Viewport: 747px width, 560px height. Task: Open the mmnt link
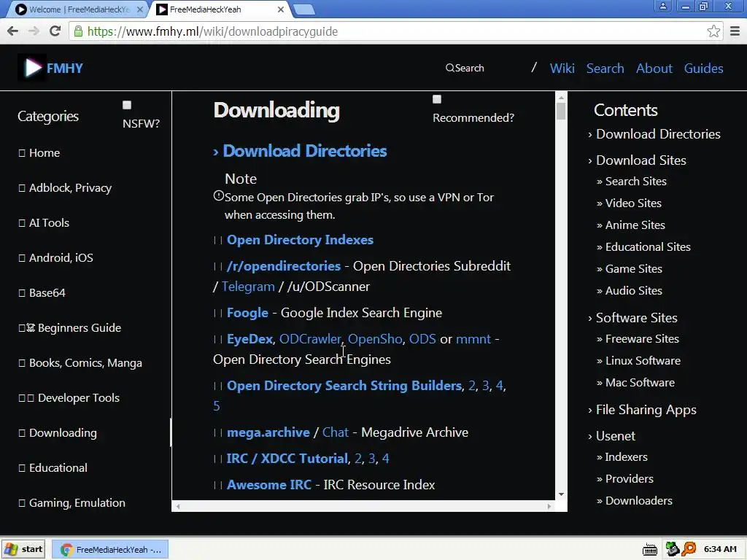tap(473, 339)
